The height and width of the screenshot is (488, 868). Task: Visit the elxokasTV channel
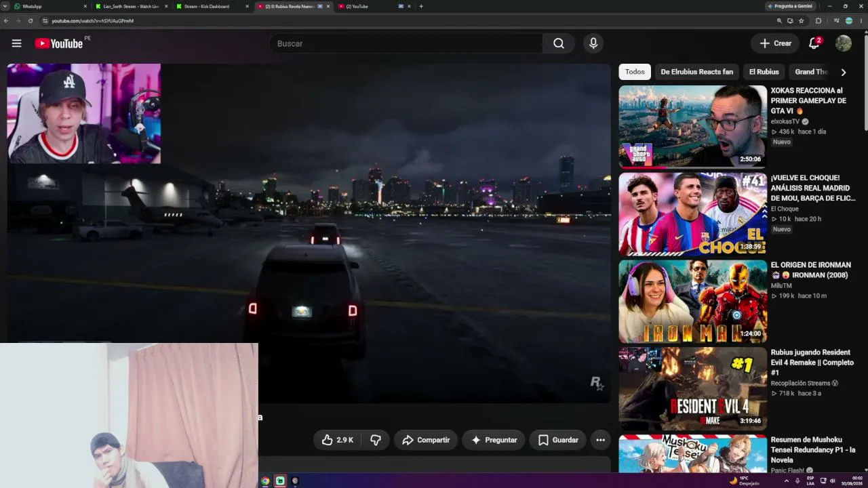[785, 122]
